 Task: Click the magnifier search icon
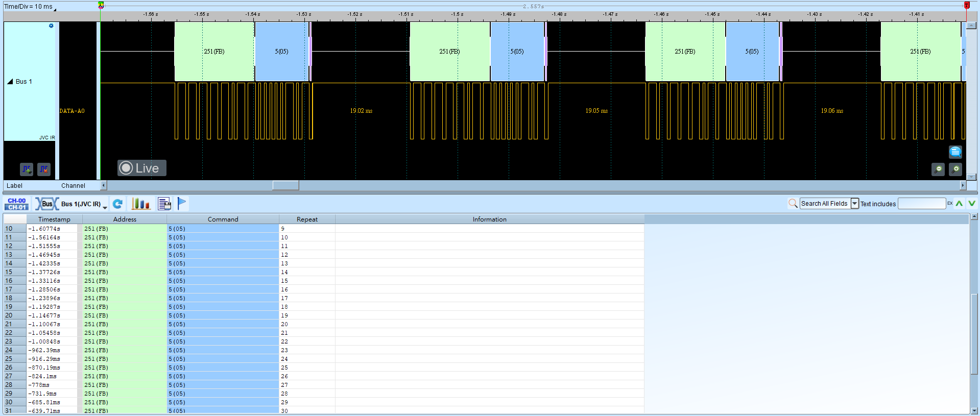793,203
